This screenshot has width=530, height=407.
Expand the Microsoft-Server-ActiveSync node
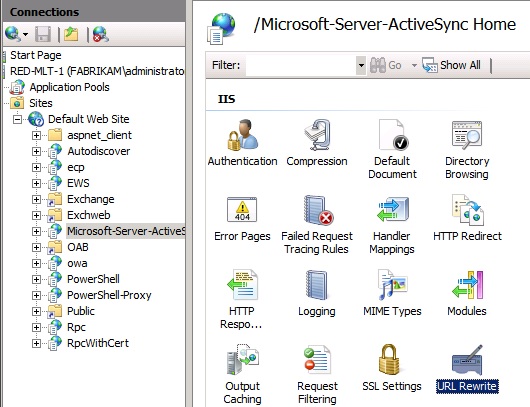click(x=36, y=231)
